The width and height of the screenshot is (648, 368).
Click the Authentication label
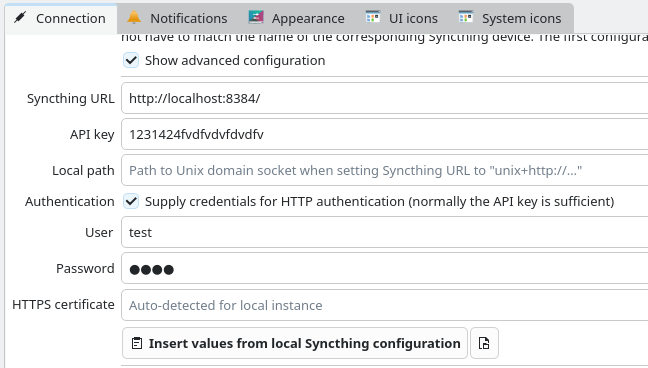[69, 201]
